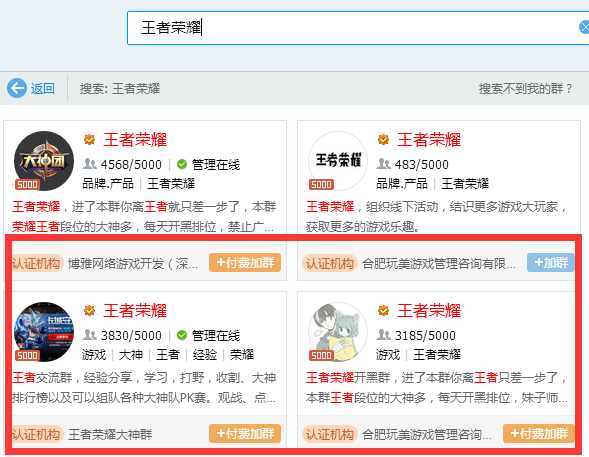This screenshot has height=457, width=589.
Task: Click the 王者荣耀大神群 organization name
Action: [110, 434]
